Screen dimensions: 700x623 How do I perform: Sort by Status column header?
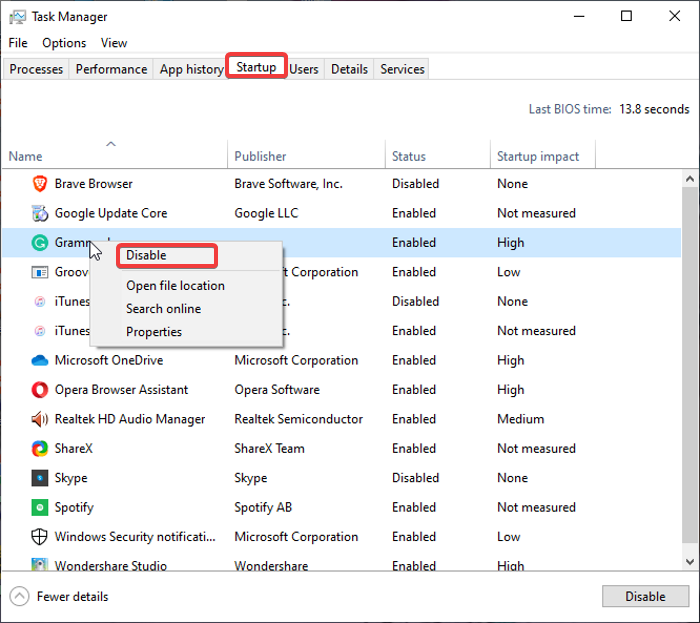(x=409, y=156)
